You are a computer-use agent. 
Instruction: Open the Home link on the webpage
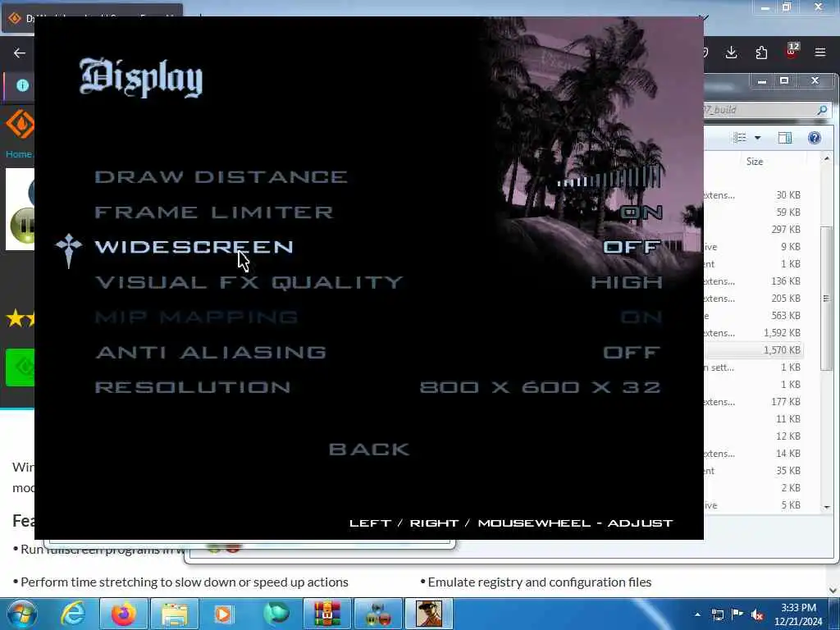(19, 154)
